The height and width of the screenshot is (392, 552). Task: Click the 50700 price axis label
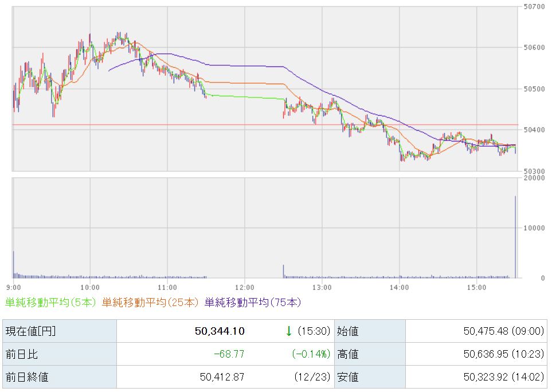[x=534, y=7]
